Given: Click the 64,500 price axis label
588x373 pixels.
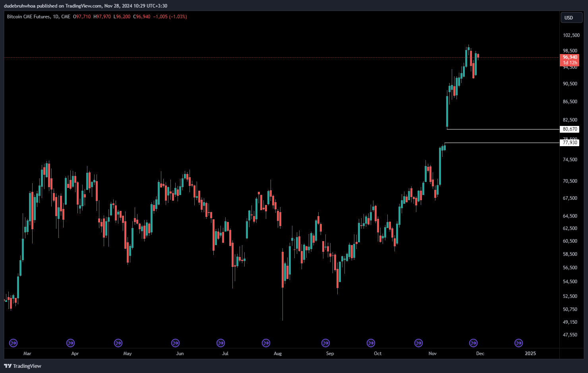Looking at the screenshot, I should coord(570,216).
